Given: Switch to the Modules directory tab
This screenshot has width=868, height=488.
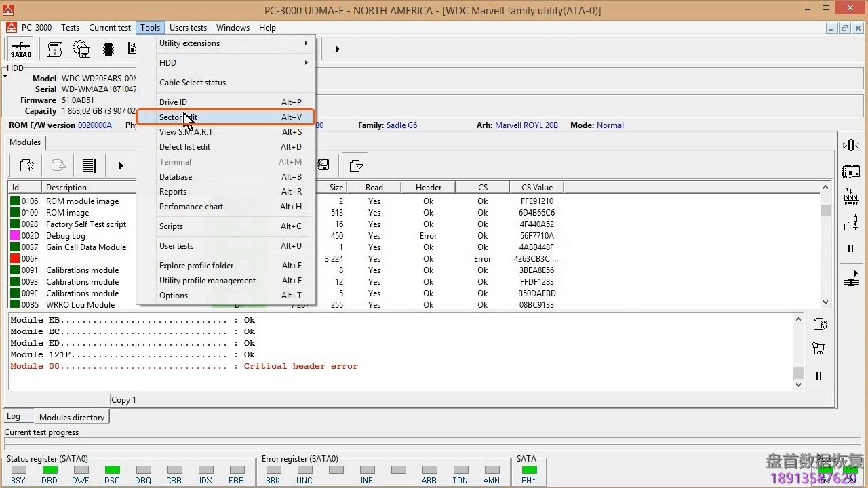Looking at the screenshot, I should pos(72,418).
